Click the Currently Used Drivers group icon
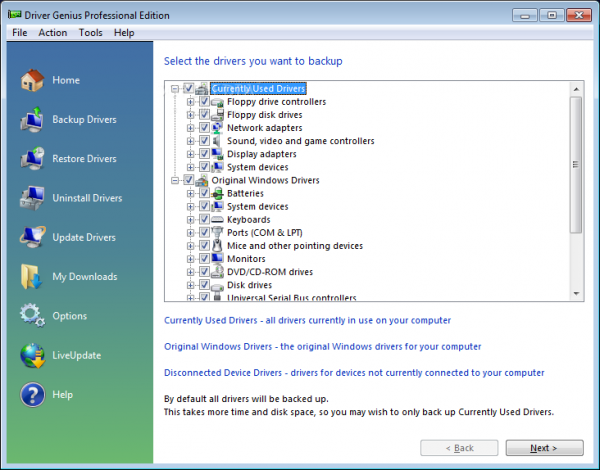The image size is (600, 470). 202,89
